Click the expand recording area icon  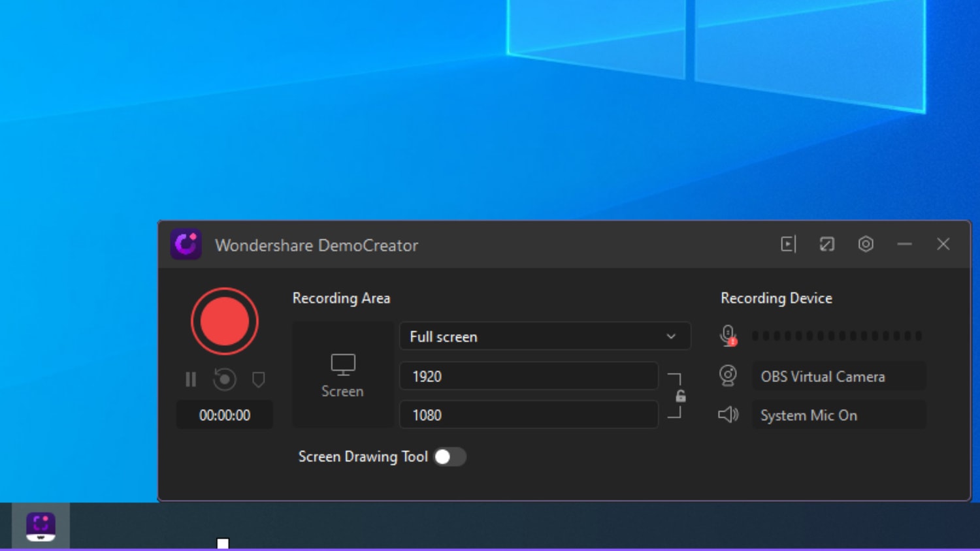pyautogui.click(x=827, y=244)
